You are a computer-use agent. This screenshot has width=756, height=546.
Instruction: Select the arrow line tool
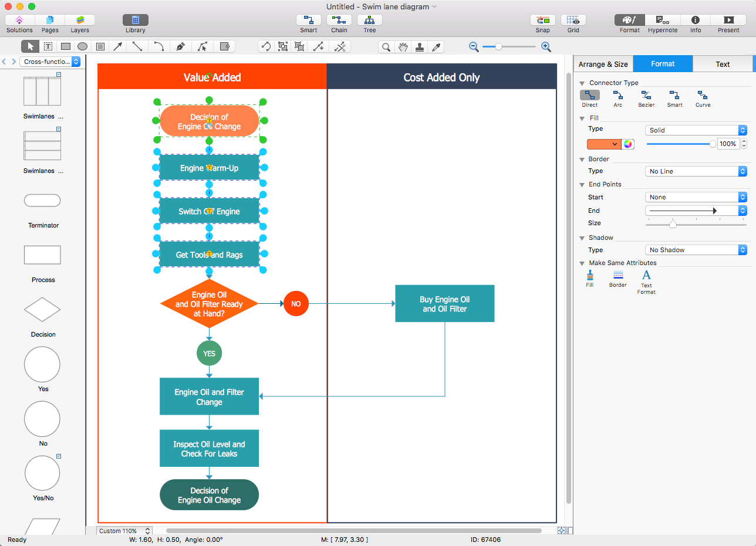click(x=118, y=46)
